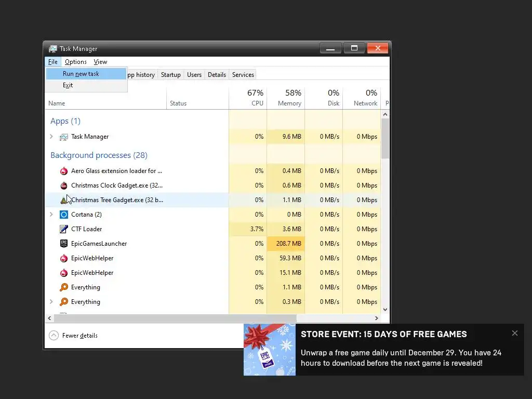Click the 3.6 MB memory value
532x399 pixels.
tap(292, 229)
